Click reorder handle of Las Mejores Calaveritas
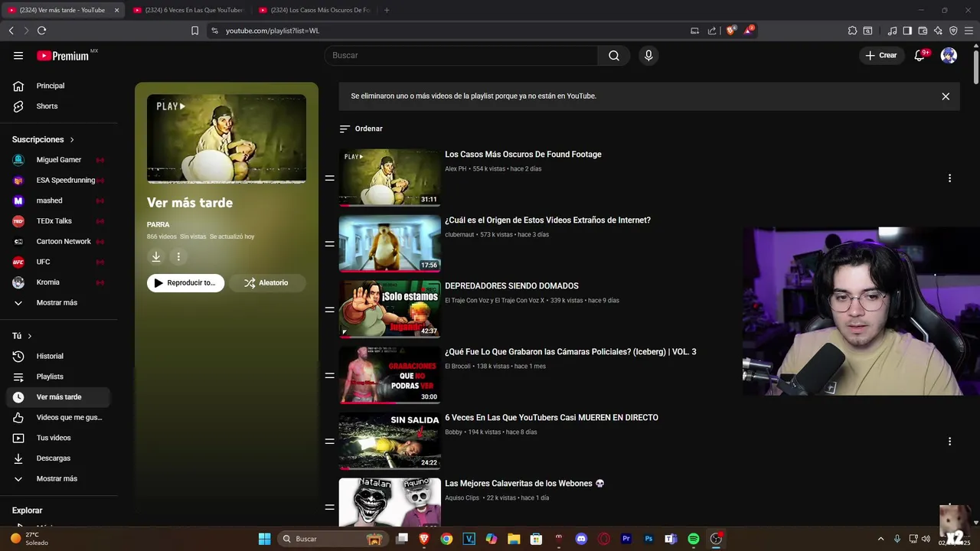Viewport: 980px width, 551px height. pos(329,507)
